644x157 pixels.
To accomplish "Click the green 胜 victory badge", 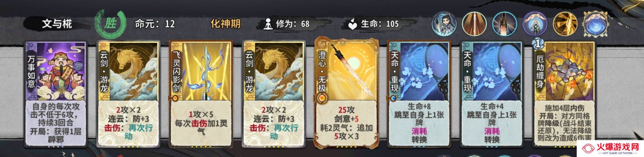I will [x=110, y=24].
